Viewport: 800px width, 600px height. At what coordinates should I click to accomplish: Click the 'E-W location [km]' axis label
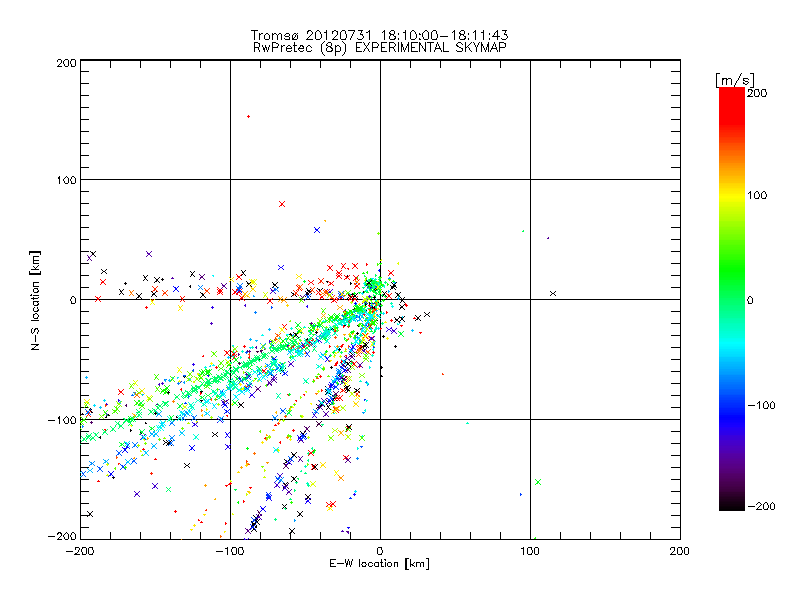pyautogui.click(x=379, y=564)
